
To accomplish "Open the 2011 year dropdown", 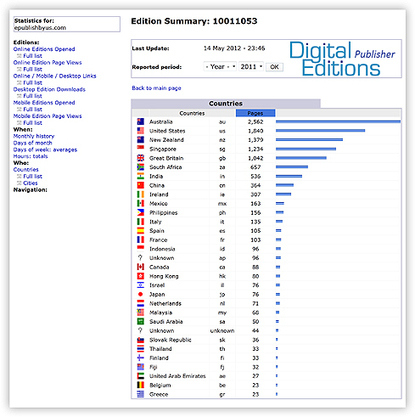I will tap(251, 67).
